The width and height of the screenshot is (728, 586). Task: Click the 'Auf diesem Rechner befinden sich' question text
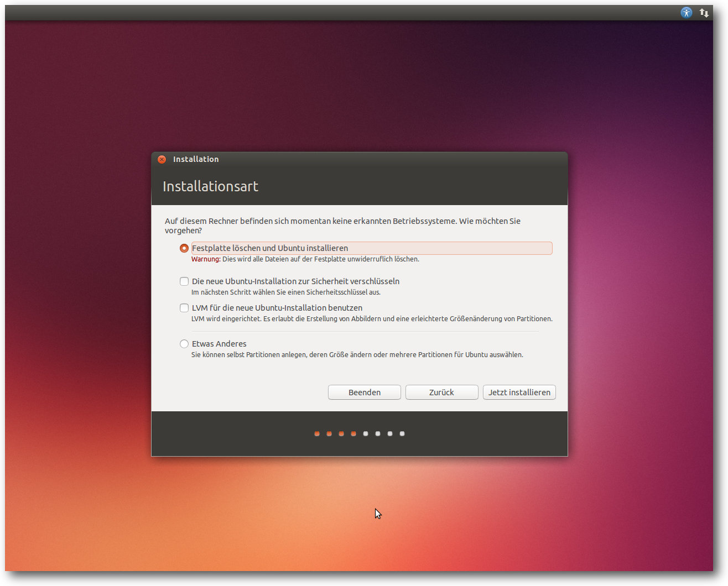pos(342,226)
